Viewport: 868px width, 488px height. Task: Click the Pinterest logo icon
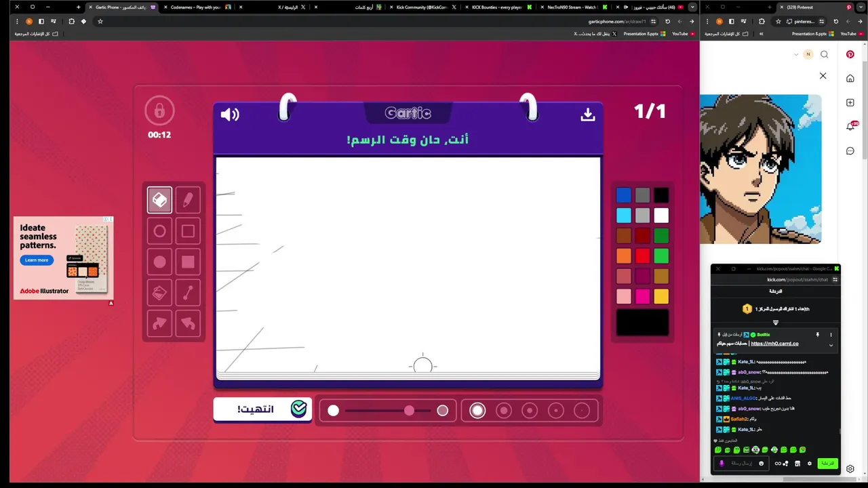[x=850, y=54]
